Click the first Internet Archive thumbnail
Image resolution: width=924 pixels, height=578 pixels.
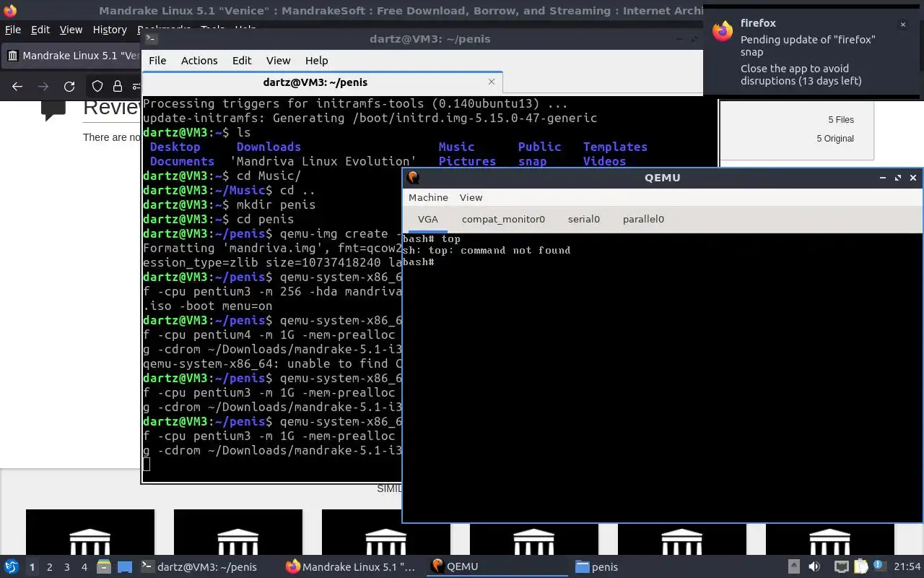tap(90, 532)
